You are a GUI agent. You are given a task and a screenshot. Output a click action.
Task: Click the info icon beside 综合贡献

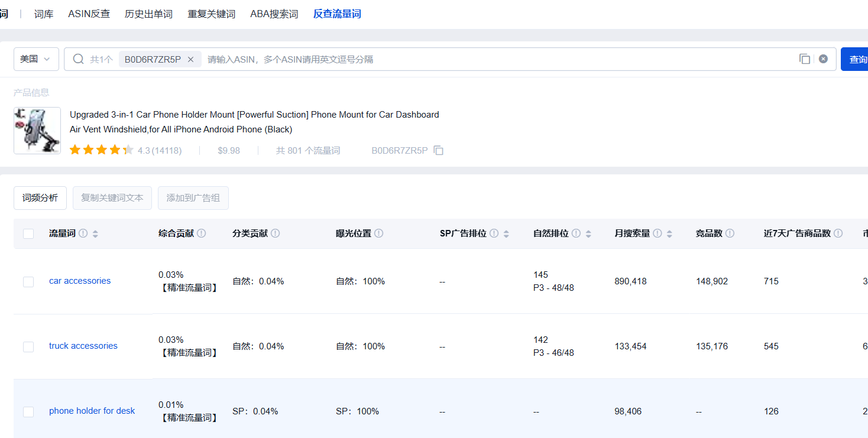(202, 233)
